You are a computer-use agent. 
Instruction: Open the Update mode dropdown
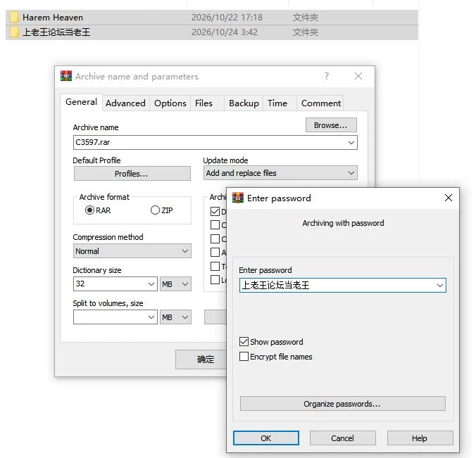[280, 173]
